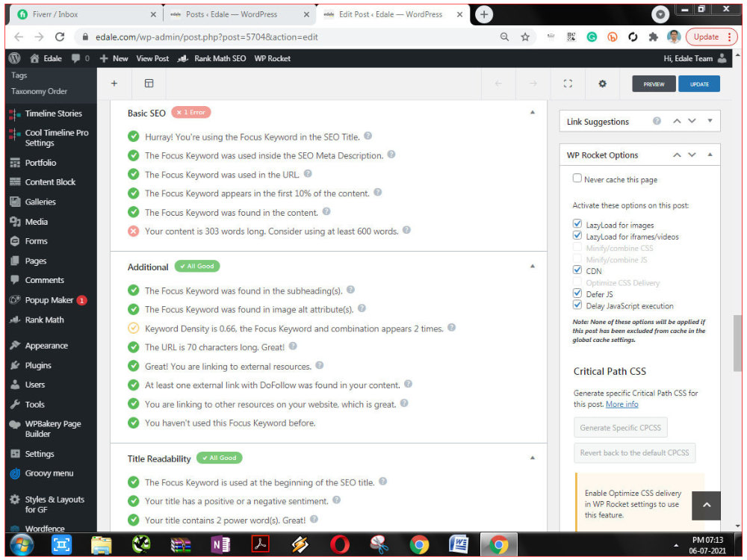
Task: Open Microsoft Word from the taskbar
Action: [459, 545]
